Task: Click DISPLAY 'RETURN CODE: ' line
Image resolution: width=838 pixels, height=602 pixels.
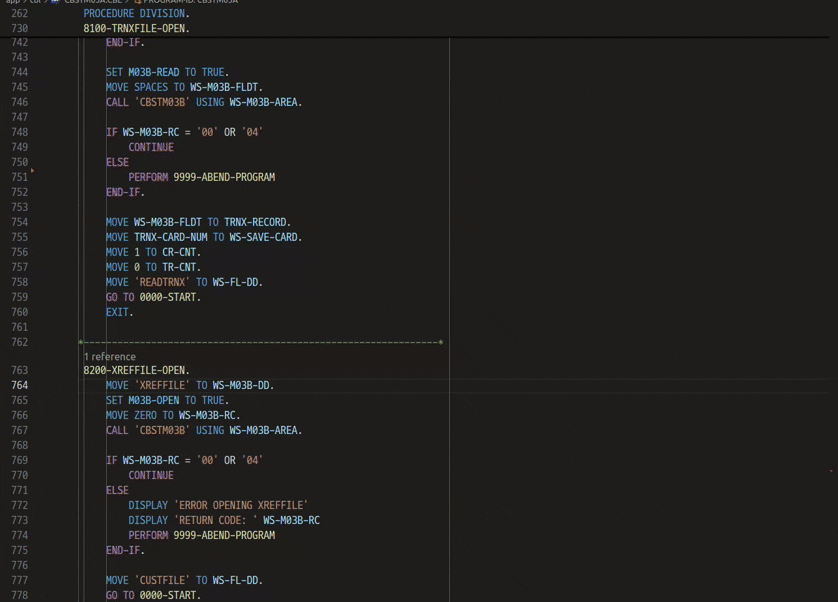Action: pyautogui.click(x=224, y=520)
